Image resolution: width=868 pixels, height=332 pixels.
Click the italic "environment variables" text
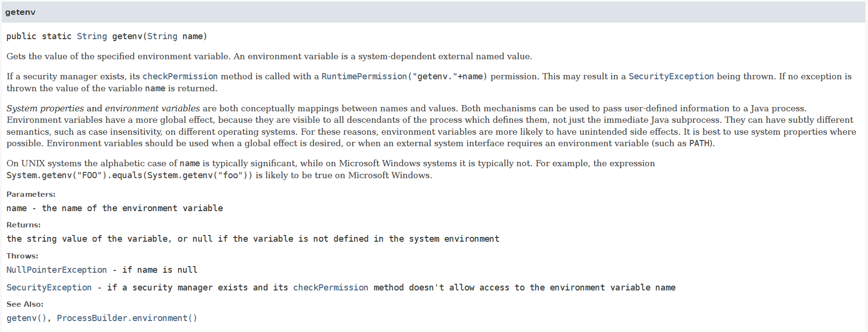pyautogui.click(x=152, y=108)
